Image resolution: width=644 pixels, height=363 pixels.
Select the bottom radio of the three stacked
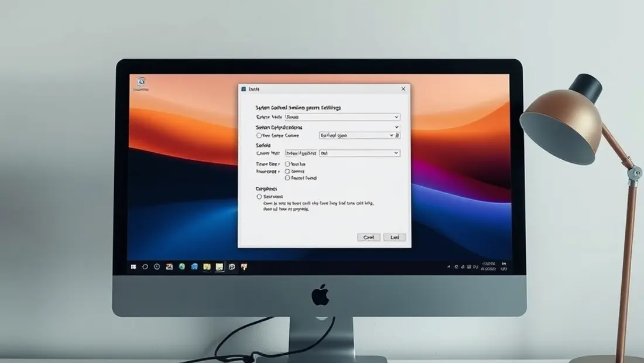(287, 178)
